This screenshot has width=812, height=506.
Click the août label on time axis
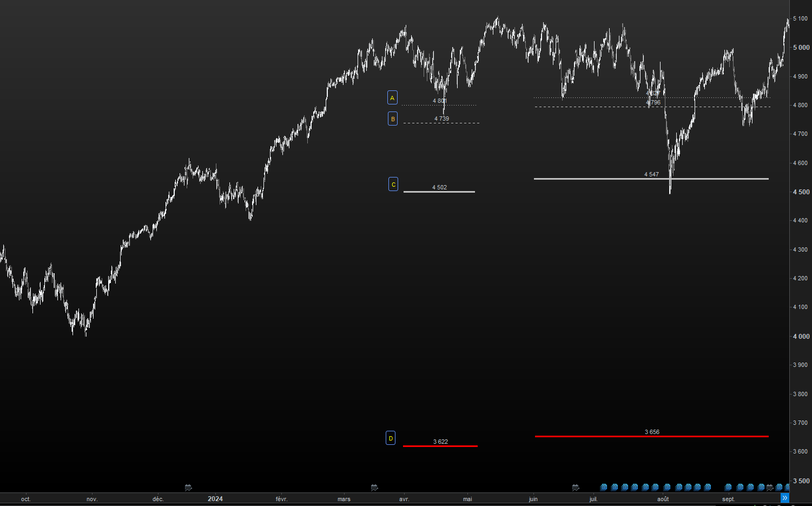[663, 499]
